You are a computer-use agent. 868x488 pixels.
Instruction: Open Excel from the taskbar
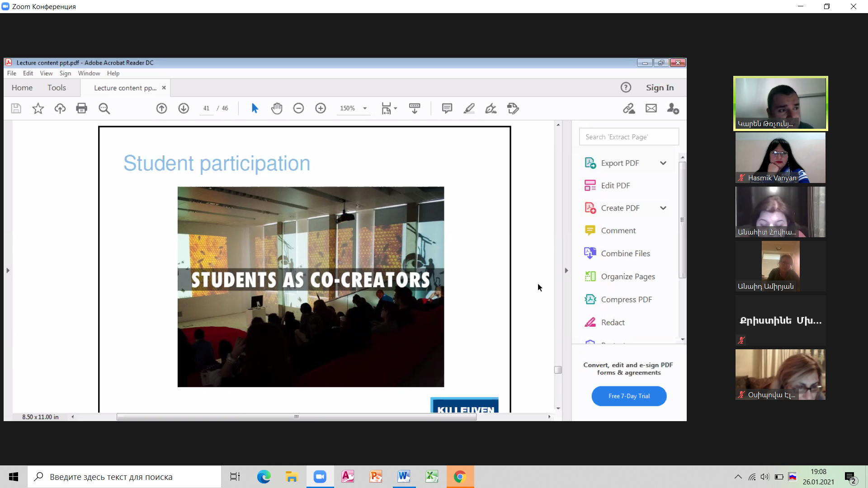coord(432,477)
